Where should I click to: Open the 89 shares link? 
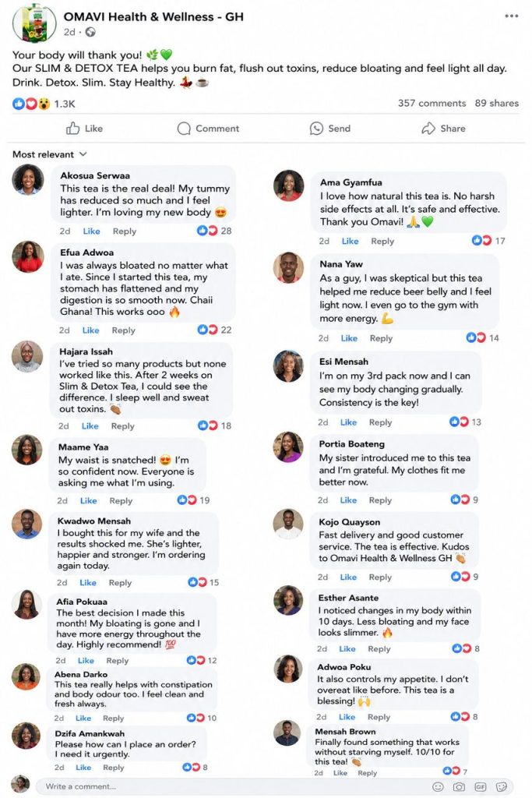click(497, 104)
